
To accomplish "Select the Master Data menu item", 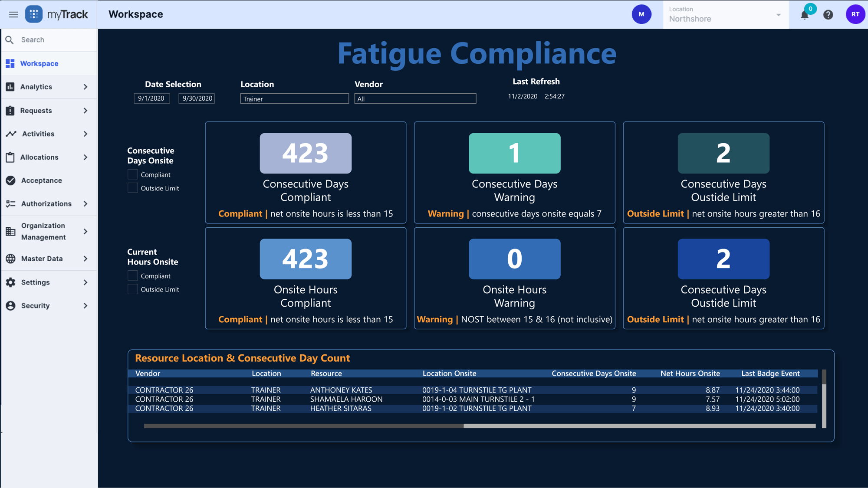I will (49, 259).
